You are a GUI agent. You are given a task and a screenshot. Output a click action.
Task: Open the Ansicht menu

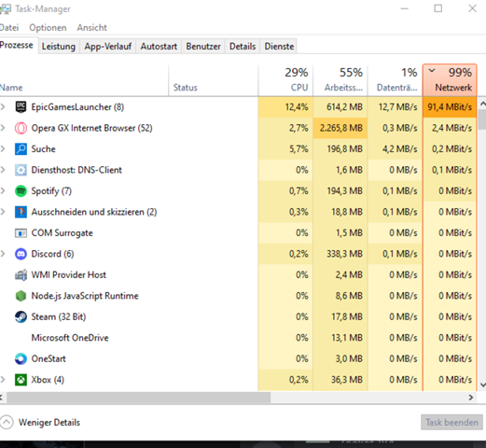coord(92,28)
